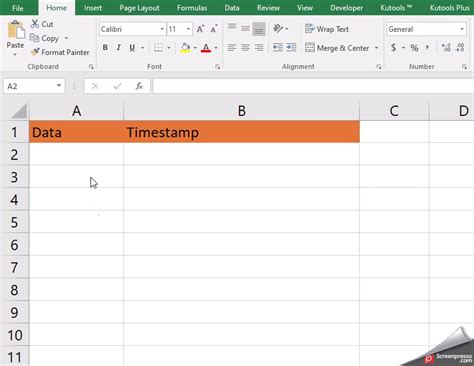Expand Name Box dropdown
This screenshot has width=474, height=366.
point(59,86)
